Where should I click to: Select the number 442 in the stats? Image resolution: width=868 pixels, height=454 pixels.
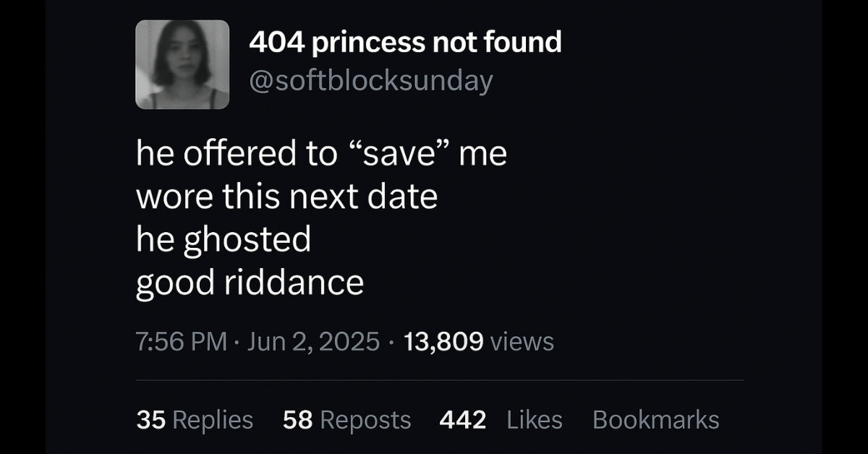click(463, 419)
